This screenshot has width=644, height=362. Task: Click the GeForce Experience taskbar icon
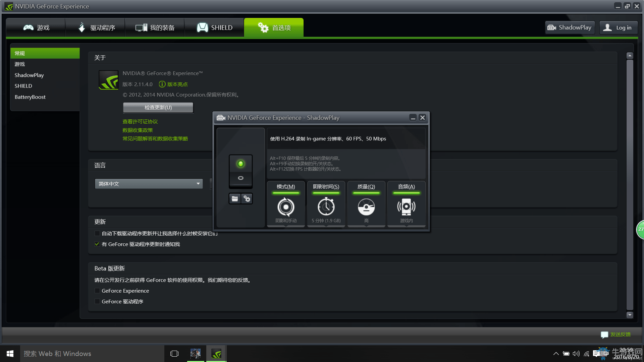pos(216,354)
